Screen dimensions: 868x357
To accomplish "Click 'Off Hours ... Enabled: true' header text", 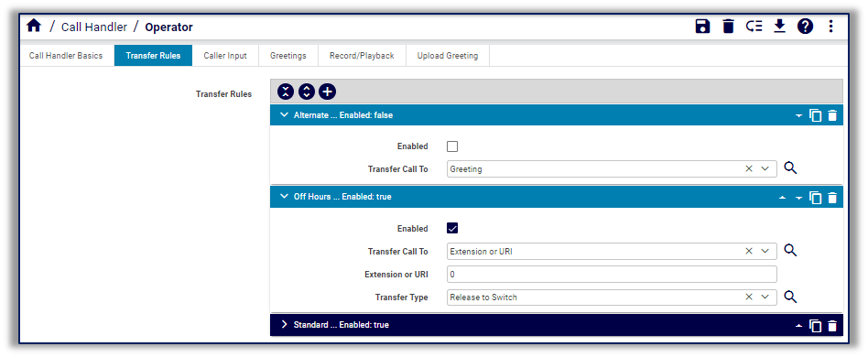I will coord(342,197).
